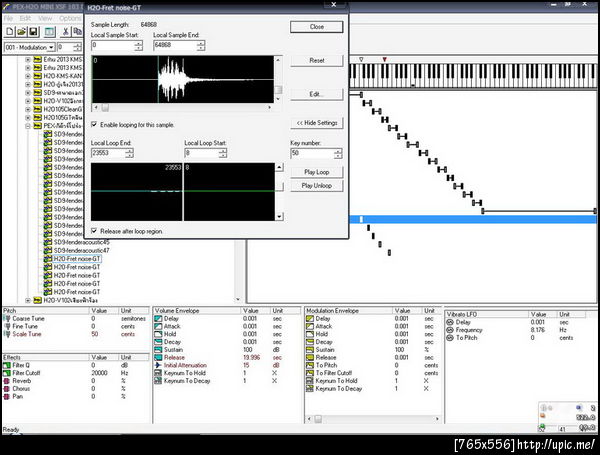
Task: Click the Cut scissors toolbar icon
Action: click(x=65, y=31)
